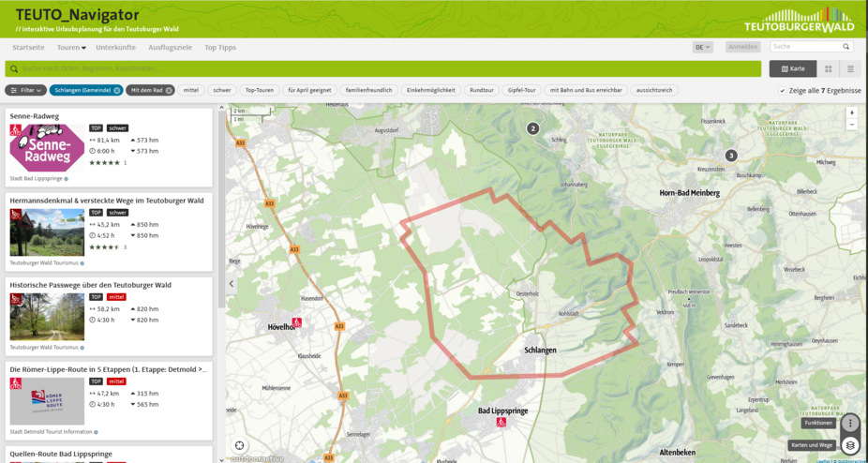Open the DE language selector
Viewport: 868px width, 463px height.
pyautogui.click(x=702, y=47)
